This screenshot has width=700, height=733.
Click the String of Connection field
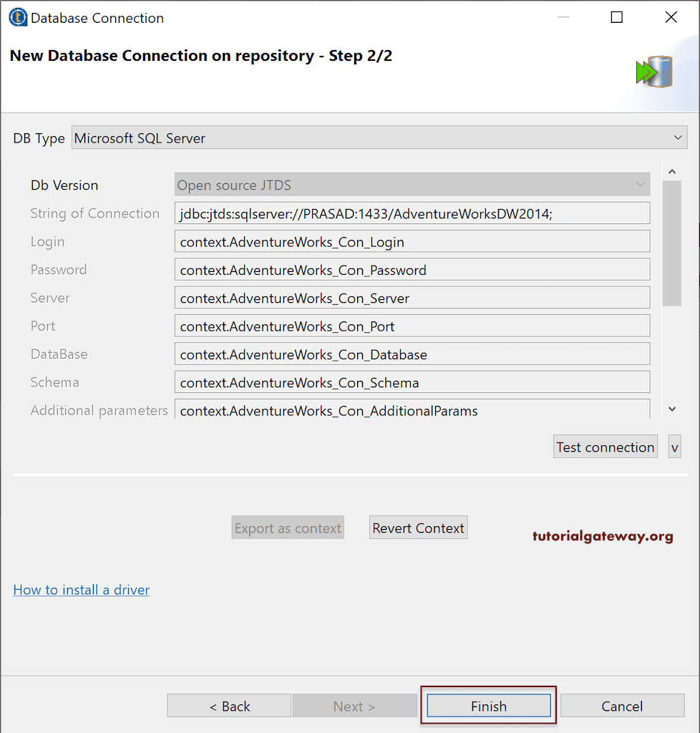[412, 213]
